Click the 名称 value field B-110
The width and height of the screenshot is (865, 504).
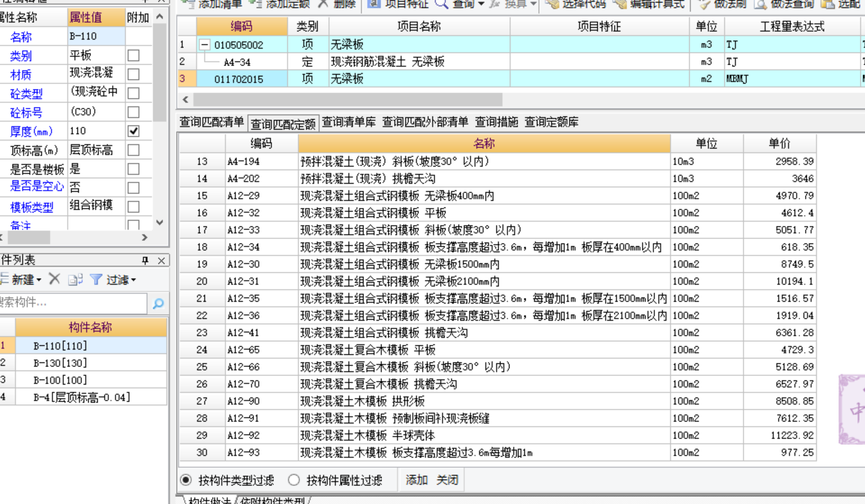coord(96,36)
